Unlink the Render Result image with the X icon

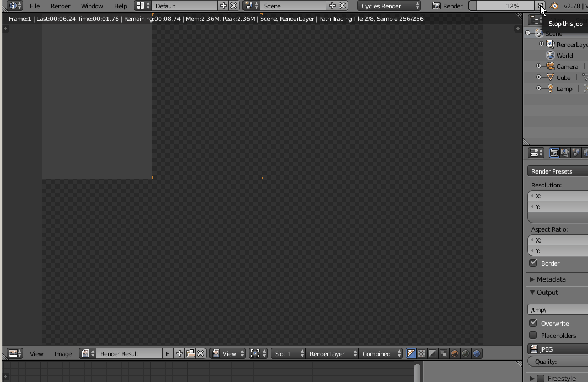click(x=201, y=353)
